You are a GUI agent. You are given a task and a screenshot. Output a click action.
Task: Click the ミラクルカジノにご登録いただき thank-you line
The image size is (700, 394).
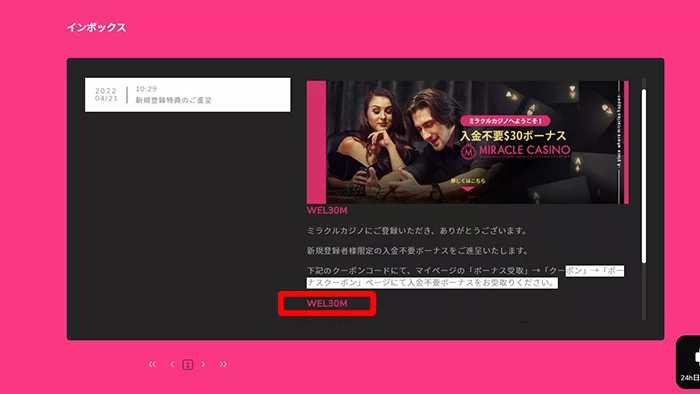417,231
